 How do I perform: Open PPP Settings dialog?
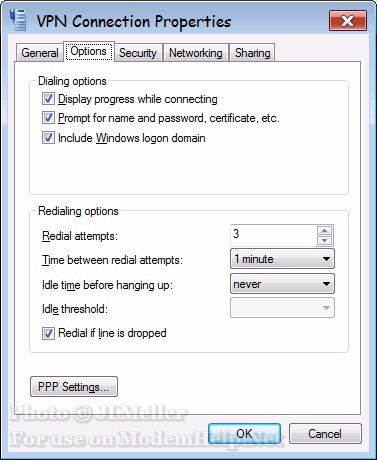(x=74, y=387)
